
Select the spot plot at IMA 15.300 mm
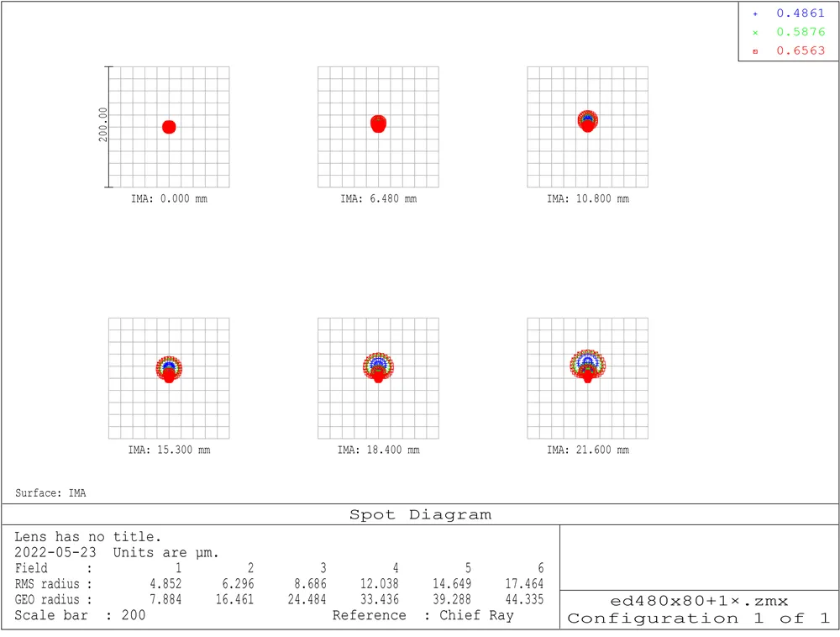(x=169, y=377)
